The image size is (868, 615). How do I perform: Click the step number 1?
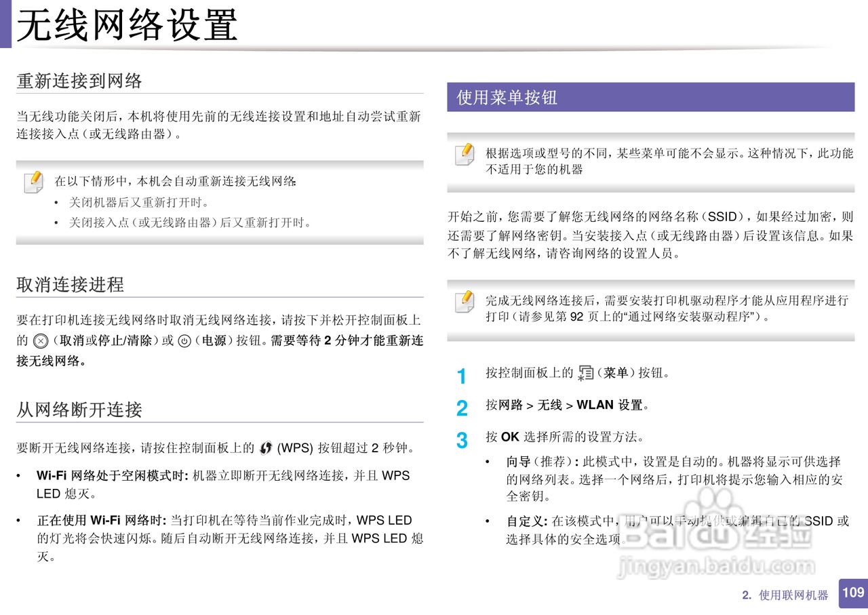tap(462, 376)
